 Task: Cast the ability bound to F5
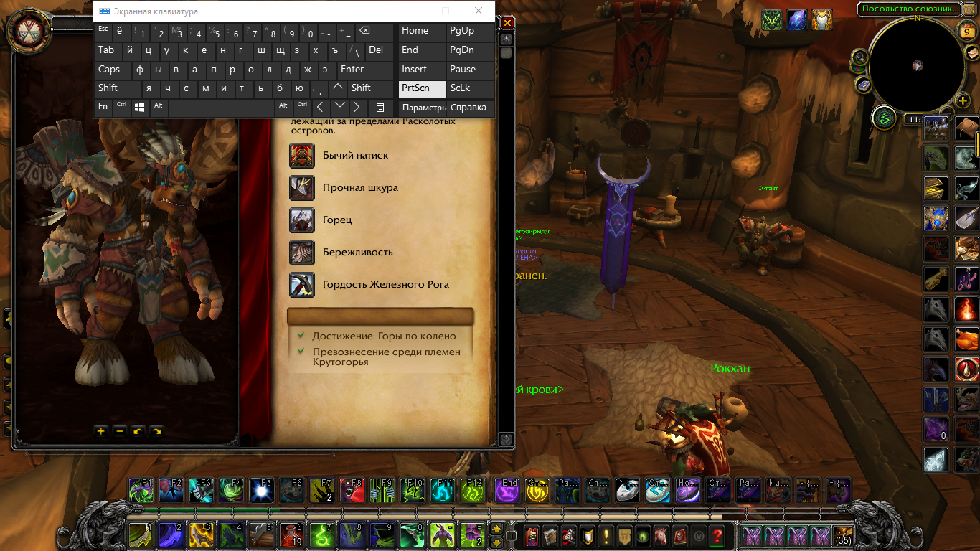point(261,491)
